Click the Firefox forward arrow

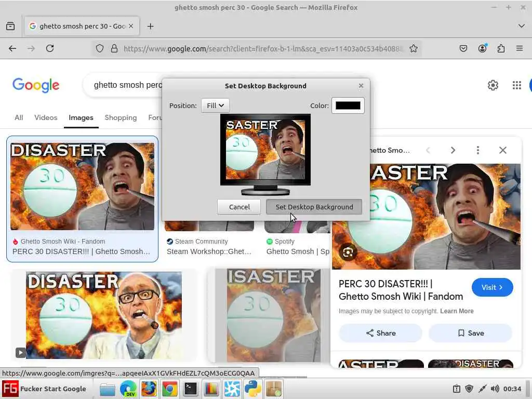click(x=31, y=48)
